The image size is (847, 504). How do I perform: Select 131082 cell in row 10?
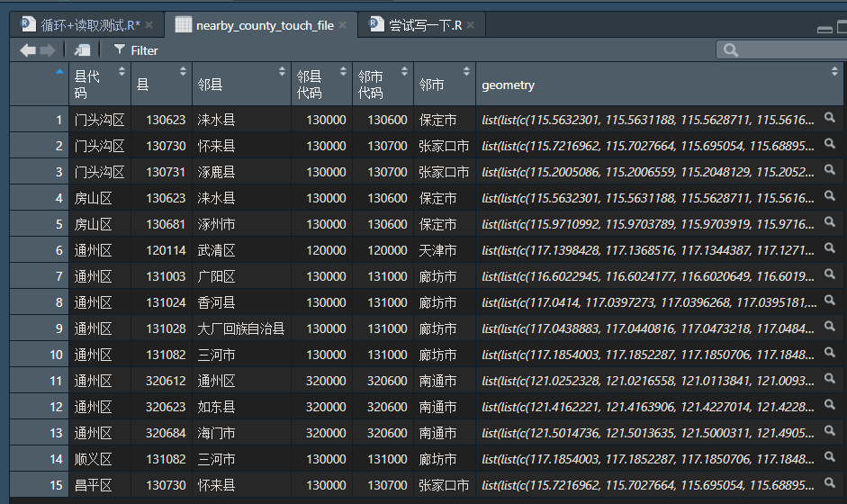pyautogui.click(x=161, y=355)
